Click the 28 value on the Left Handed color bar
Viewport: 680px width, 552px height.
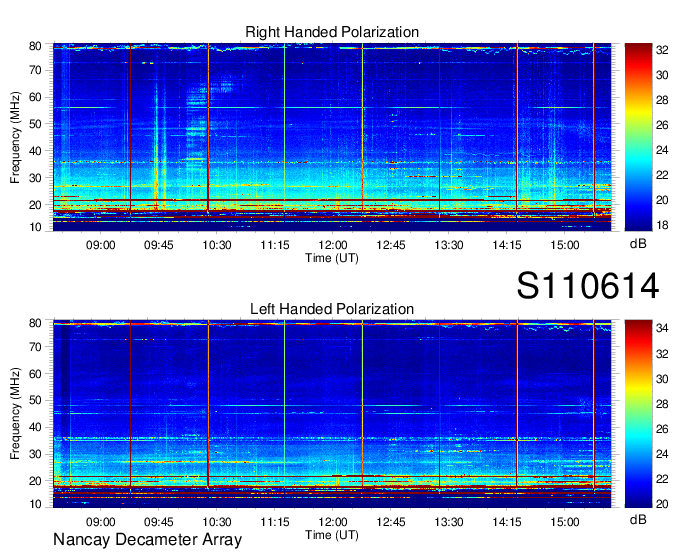click(662, 404)
